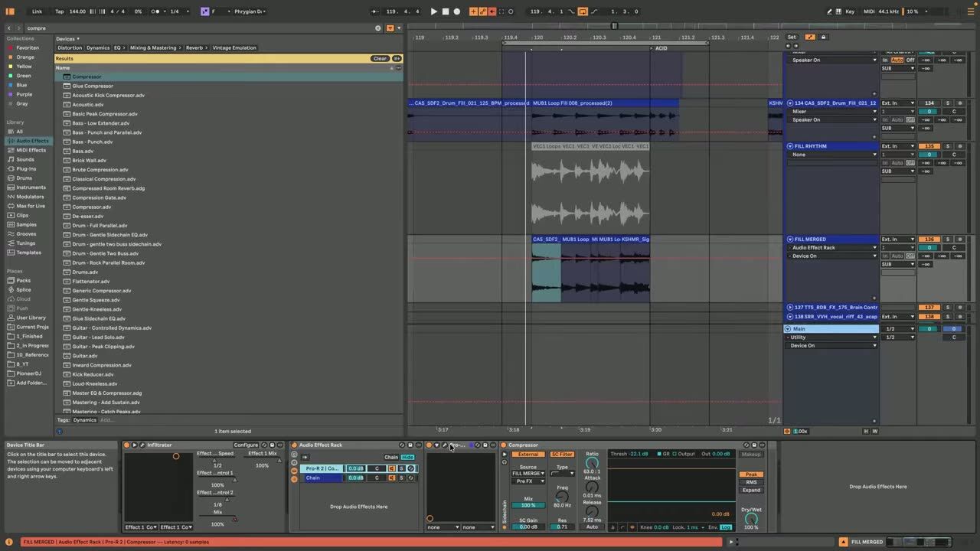Fold the FILL RHYTHM track
980x551 pixels.
(x=790, y=145)
